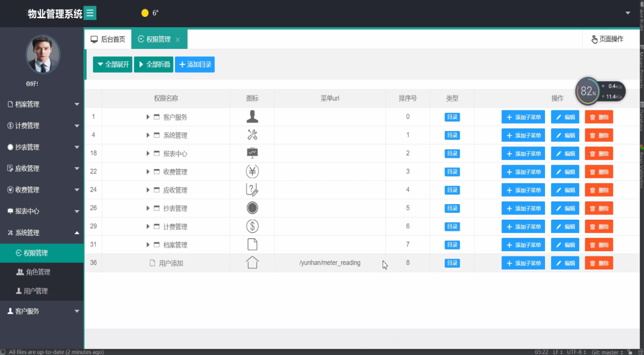The width and height of the screenshot is (644, 355).
Task: Click Git: master in status bar
Action: (607, 352)
